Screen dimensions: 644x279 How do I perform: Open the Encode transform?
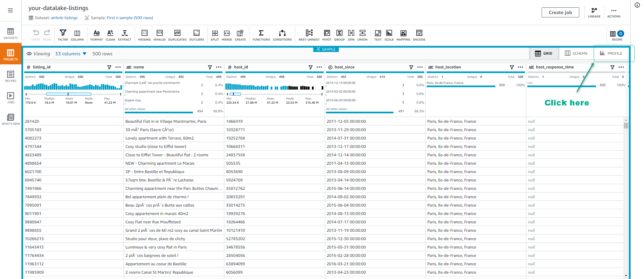(419, 35)
